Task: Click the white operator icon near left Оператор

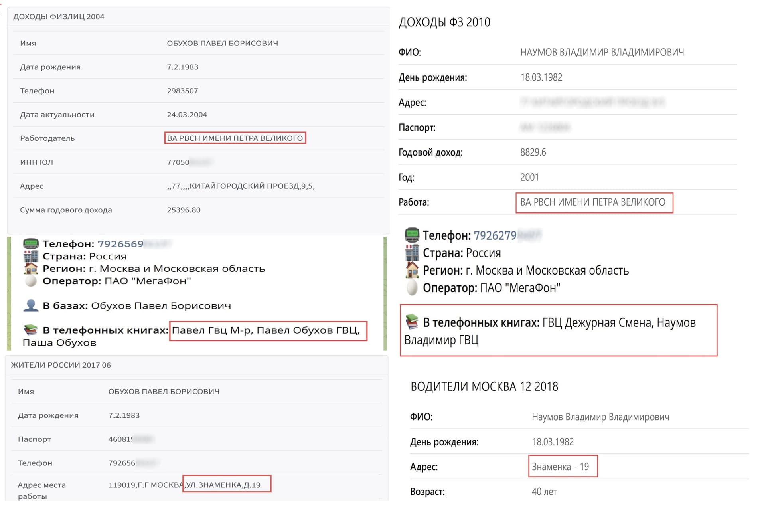Action: tap(31, 281)
